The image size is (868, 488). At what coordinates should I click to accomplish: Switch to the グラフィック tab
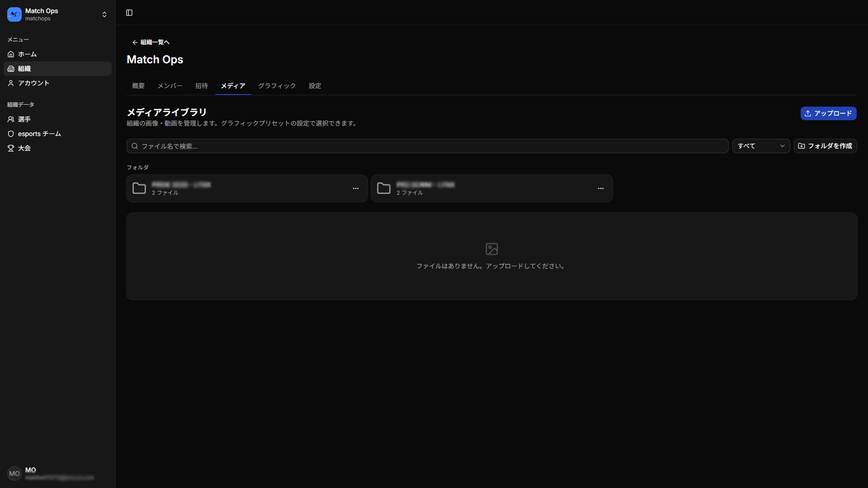[x=277, y=86]
